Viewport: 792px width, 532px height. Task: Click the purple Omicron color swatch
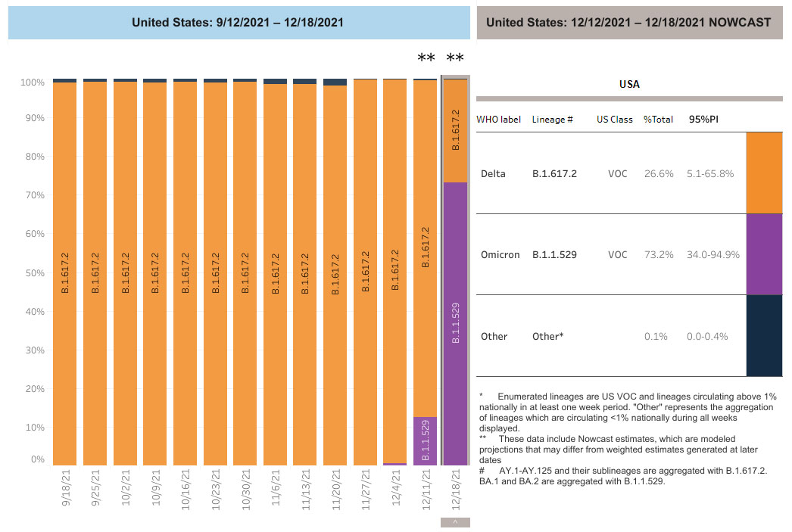tap(764, 254)
